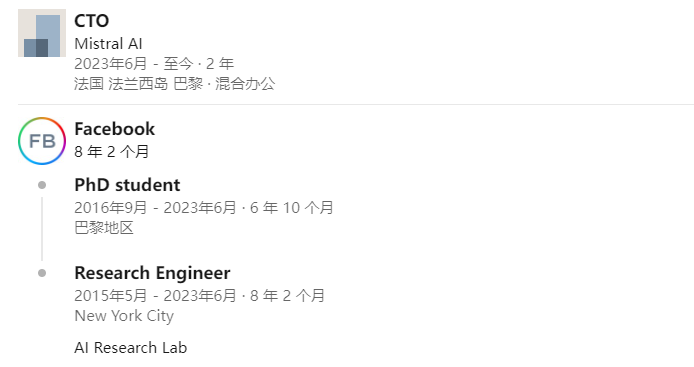Image resolution: width=694 pixels, height=367 pixels.
Task: Click the Research Engineer timeline bullet
Action: [42, 273]
